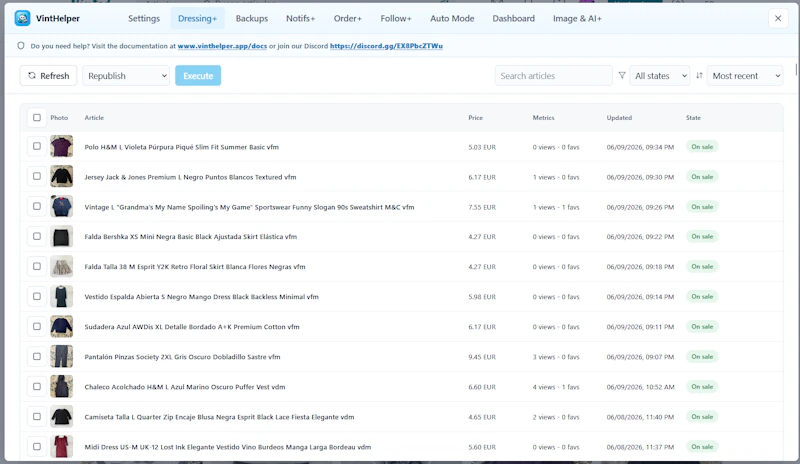Switch to the Order+ tab
This screenshot has width=800, height=464.
point(347,18)
